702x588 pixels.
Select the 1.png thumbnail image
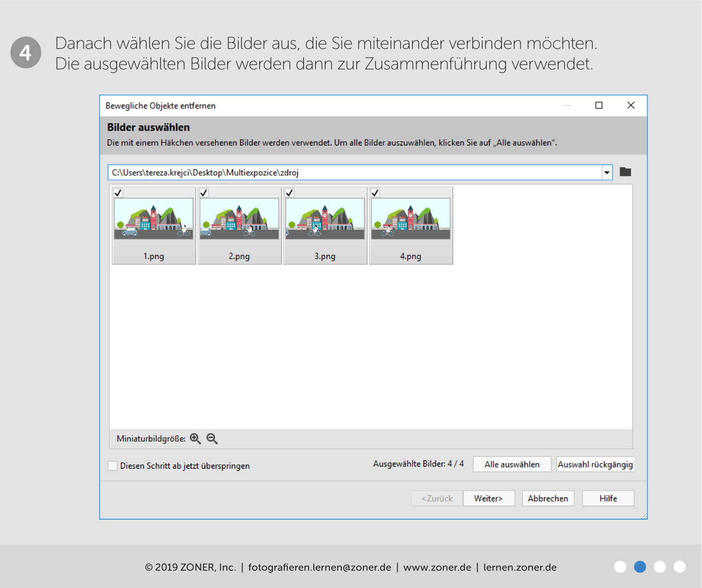(154, 218)
